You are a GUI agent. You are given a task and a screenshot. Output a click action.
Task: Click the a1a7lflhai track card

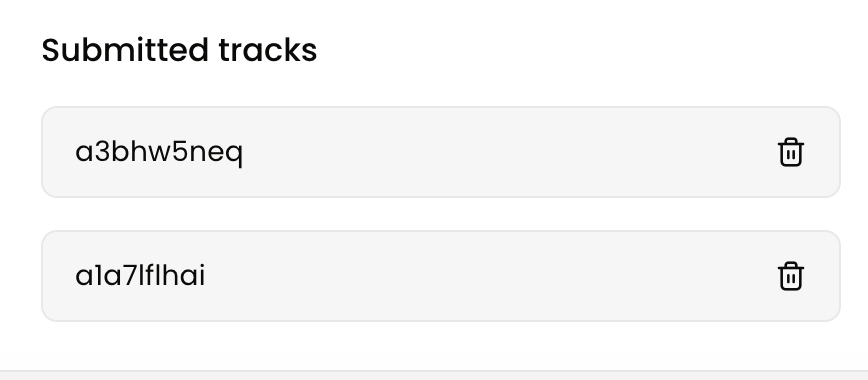point(441,276)
